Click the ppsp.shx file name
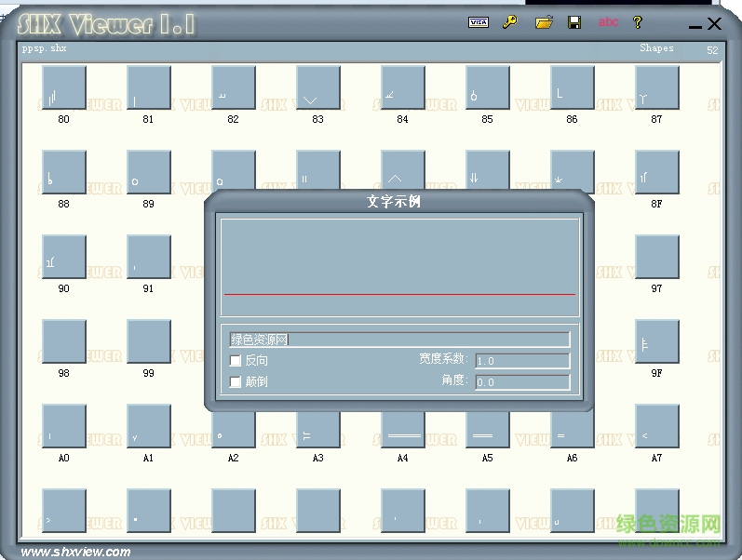This screenshot has width=742, height=560. click(44, 47)
